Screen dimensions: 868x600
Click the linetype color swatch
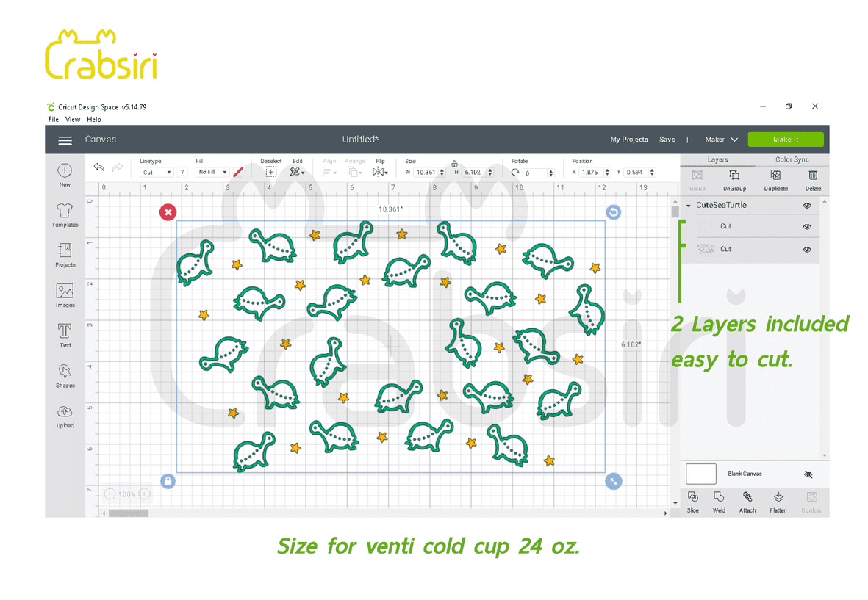coord(237,173)
